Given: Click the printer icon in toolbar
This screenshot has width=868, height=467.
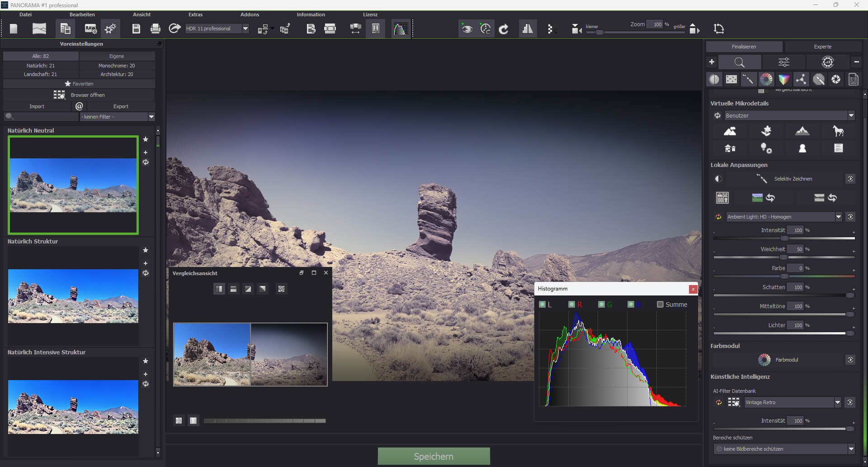Looking at the screenshot, I should [155, 29].
